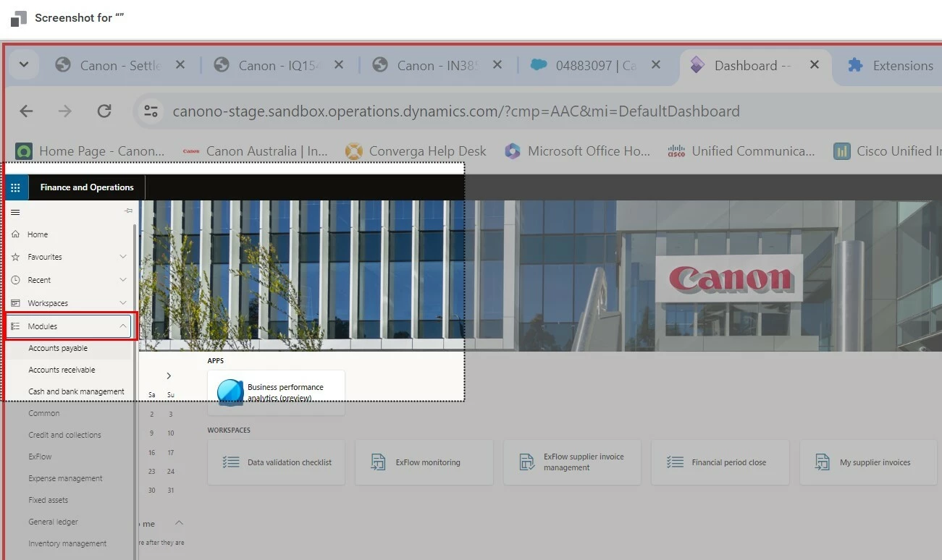
Task: Close the Dashboard tab
Action: coord(814,64)
